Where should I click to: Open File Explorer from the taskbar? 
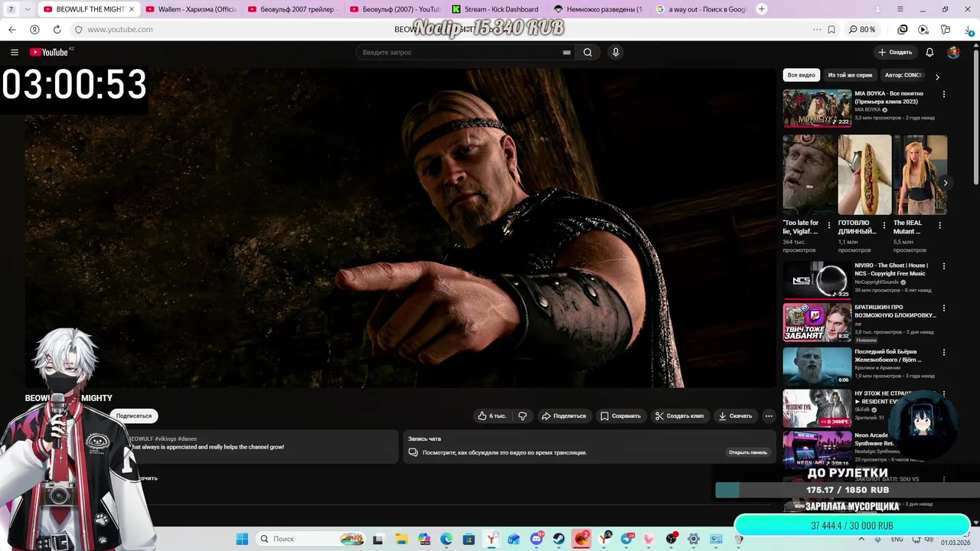[x=401, y=539]
